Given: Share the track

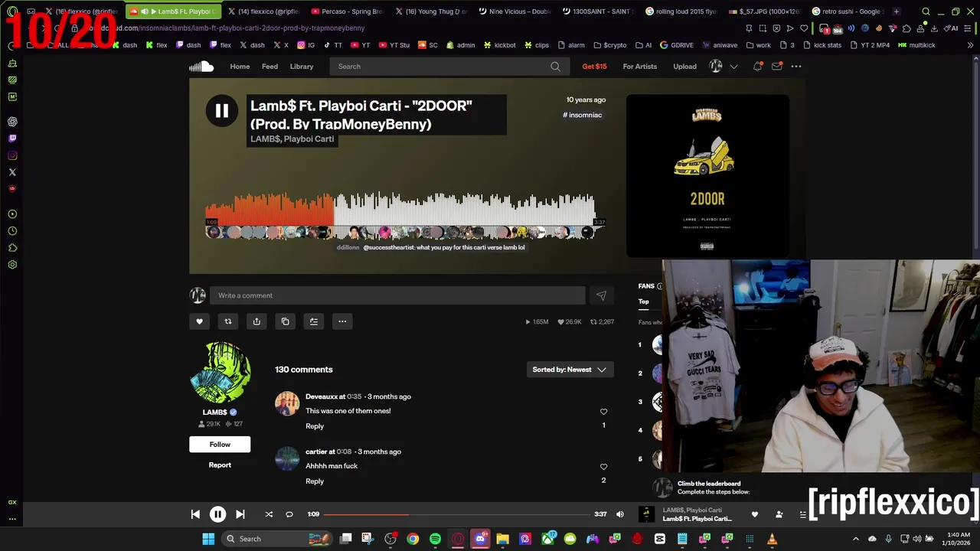Looking at the screenshot, I should [256, 321].
